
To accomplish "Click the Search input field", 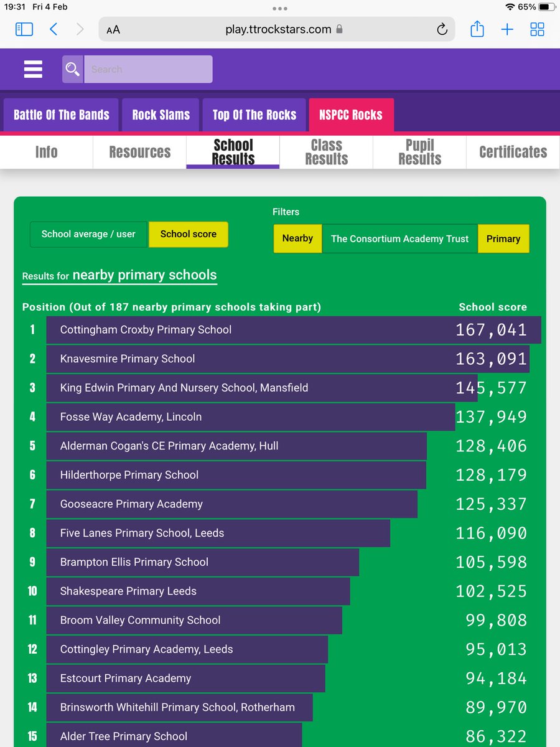I will tap(148, 69).
